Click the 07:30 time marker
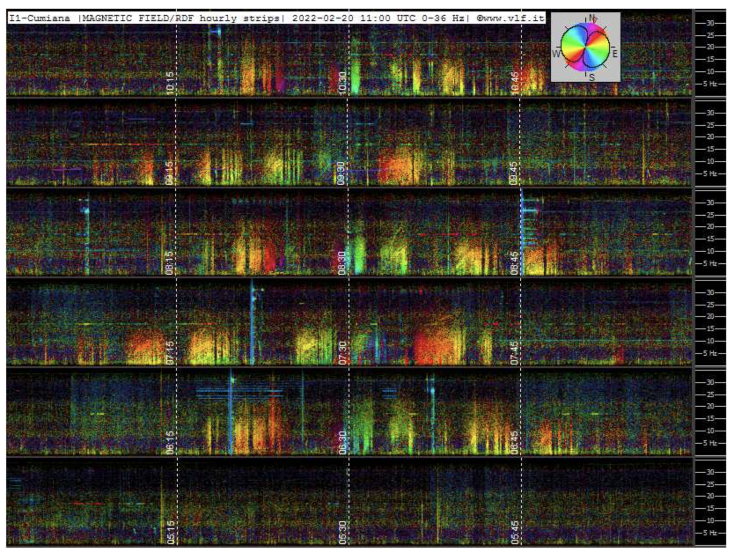 click(343, 353)
